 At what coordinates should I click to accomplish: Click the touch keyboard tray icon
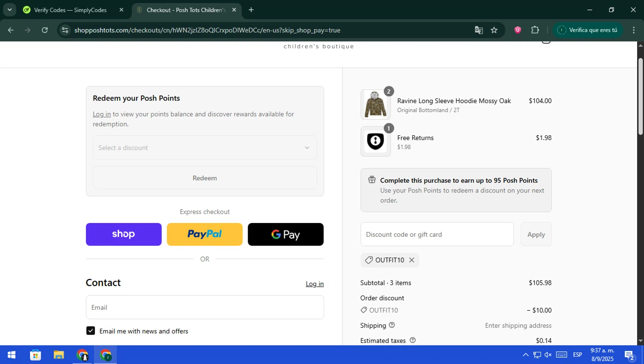[562, 355]
